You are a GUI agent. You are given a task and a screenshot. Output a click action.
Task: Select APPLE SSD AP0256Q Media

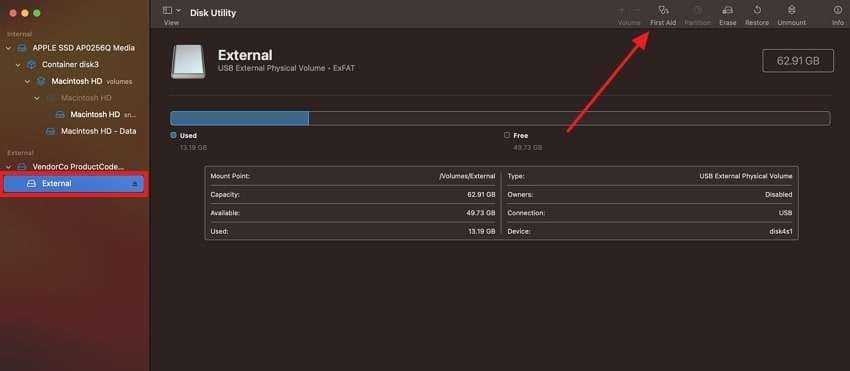(x=83, y=48)
